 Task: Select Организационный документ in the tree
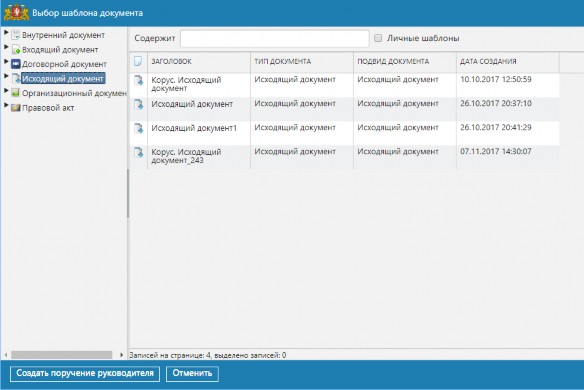tap(74, 93)
